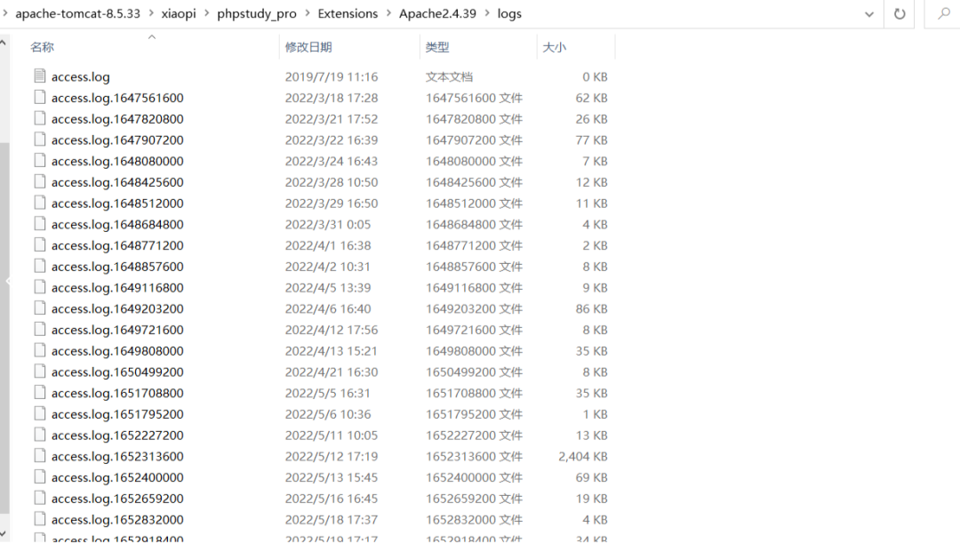Click the logs breadcrumb segment
This screenshot has height=560, width=960.
(x=509, y=13)
